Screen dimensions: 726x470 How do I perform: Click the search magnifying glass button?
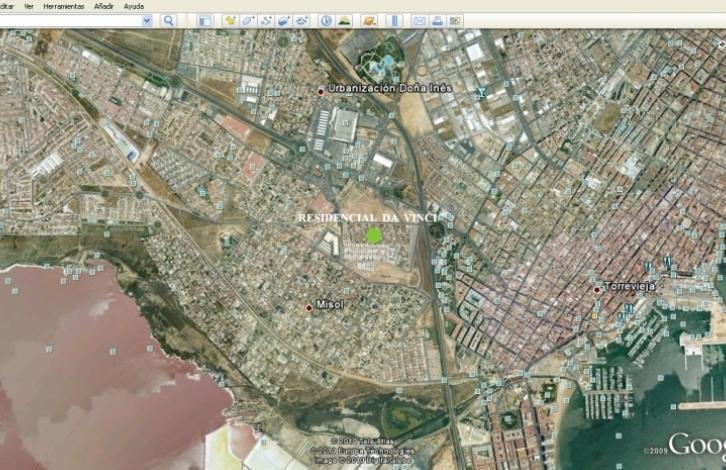(x=168, y=20)
